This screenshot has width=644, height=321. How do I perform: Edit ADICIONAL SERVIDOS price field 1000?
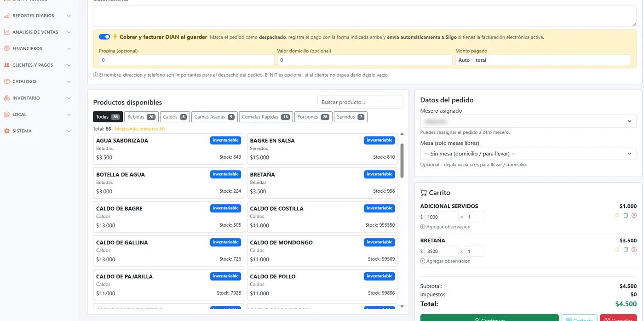pyautogui.click(x=441, y=217)
